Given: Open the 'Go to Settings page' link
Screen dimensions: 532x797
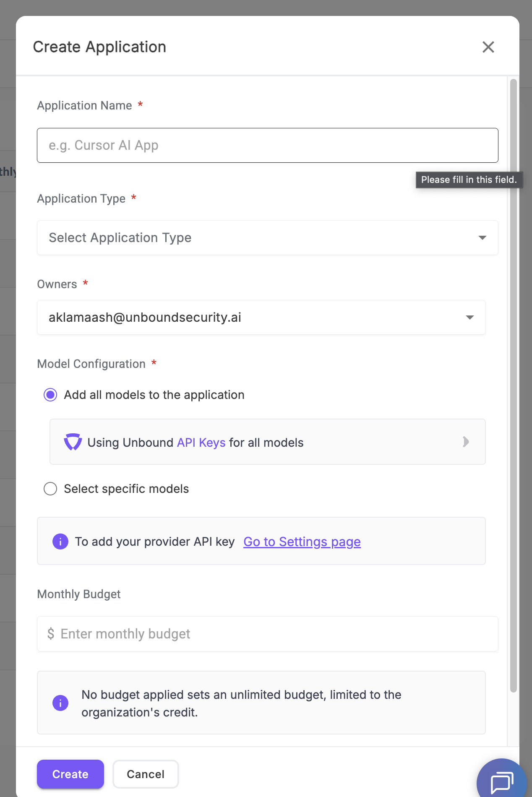Looking at the screenshot, I should (302, 542).
